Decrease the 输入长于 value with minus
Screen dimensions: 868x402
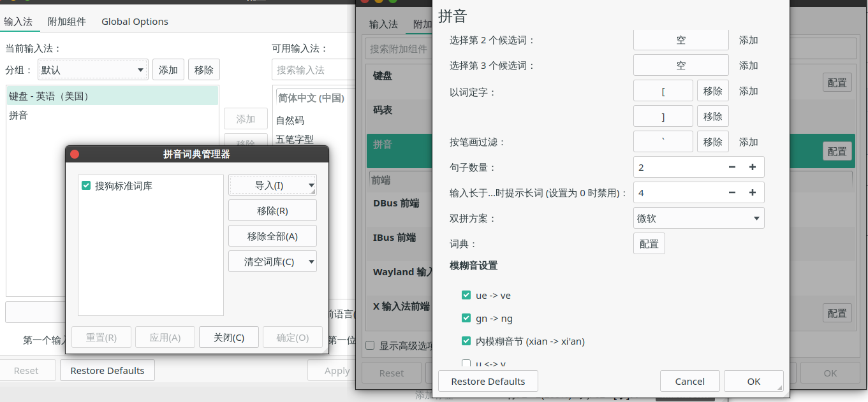(732, 192)
